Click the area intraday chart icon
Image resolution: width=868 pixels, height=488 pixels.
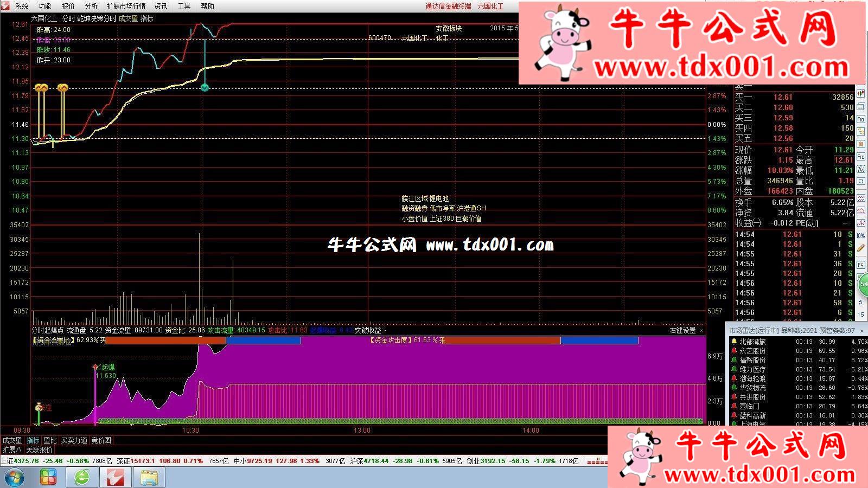pyautogui.click(x=861, y=210)
